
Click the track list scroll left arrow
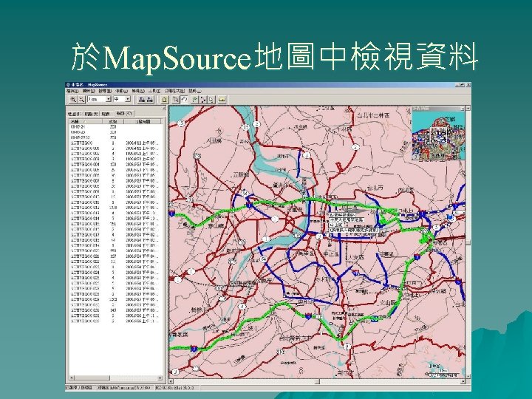72,378
